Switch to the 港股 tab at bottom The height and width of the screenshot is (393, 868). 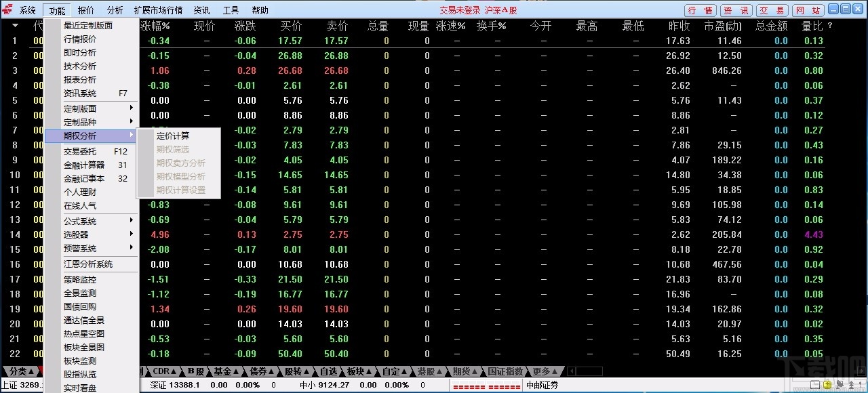427,371
